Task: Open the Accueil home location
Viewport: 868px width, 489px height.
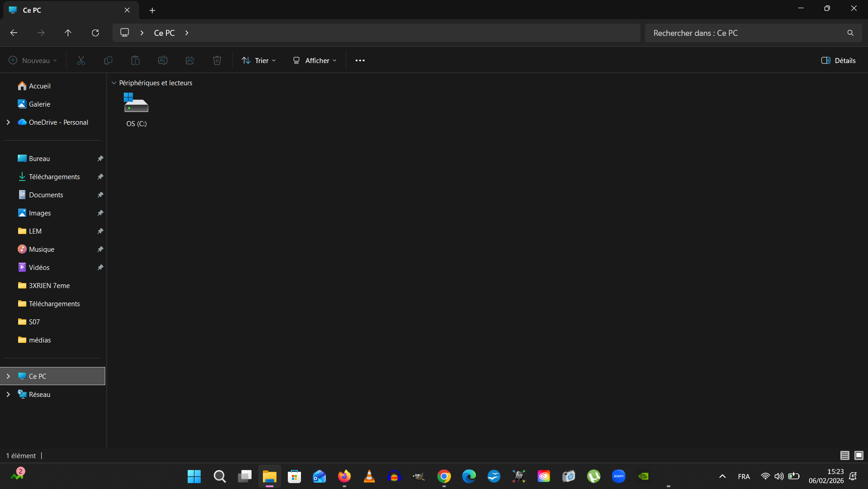Action: (x=39, y=86)
